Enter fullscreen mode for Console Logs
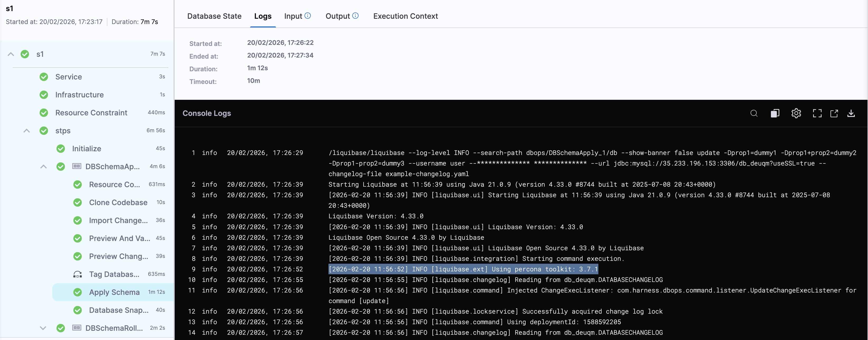This screenshot has width=868, height=340. 817,113
